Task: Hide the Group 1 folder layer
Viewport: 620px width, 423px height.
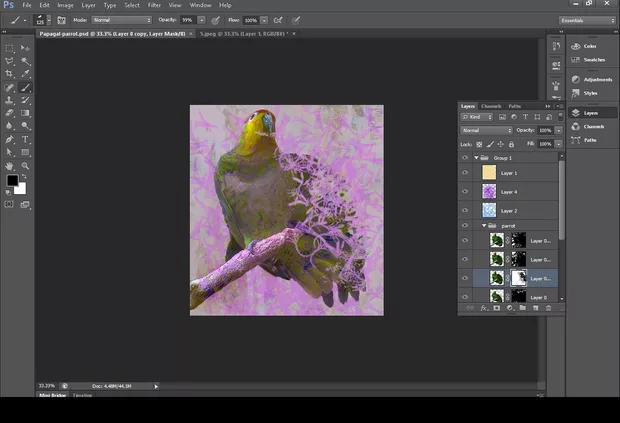Action: coord(465,158)
